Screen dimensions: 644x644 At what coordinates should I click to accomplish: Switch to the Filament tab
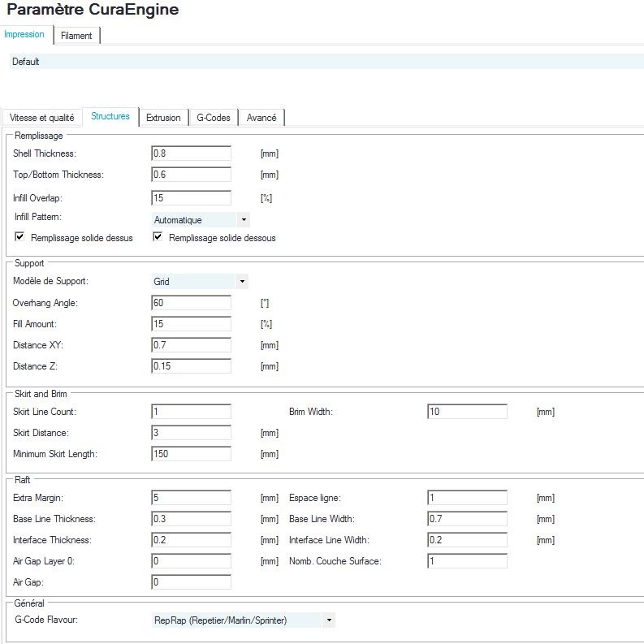(76, 36)
